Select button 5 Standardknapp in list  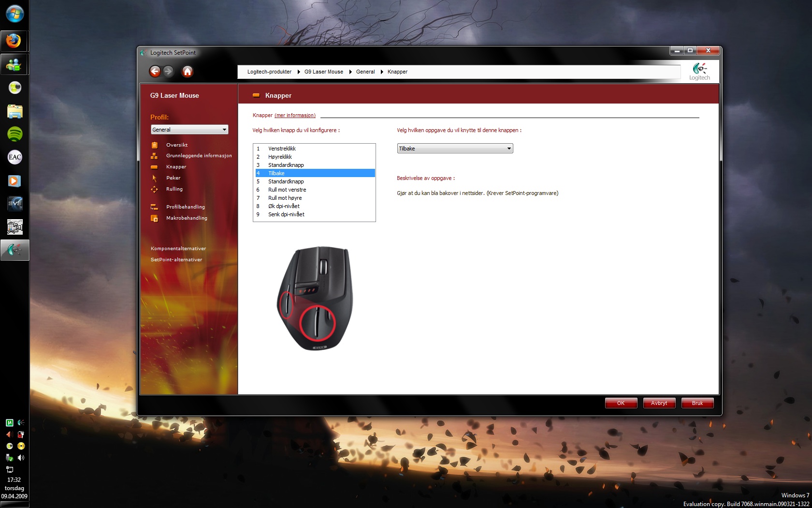coord(315,181)
